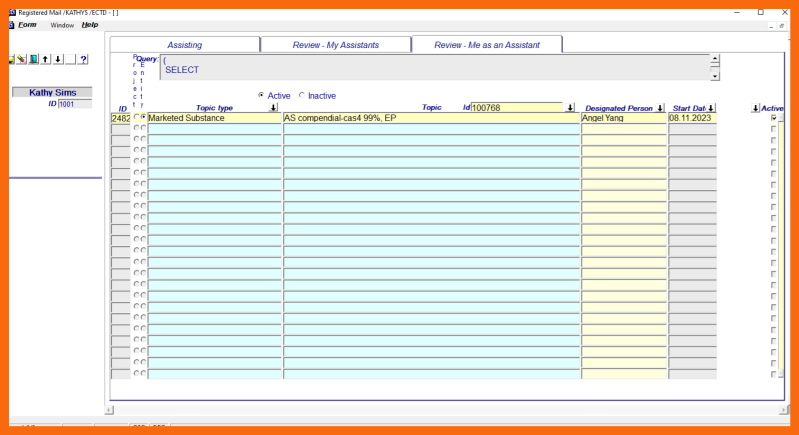799x435 pixels.
Task: Click the row ID cell 2482
Action: coord(121,118)
